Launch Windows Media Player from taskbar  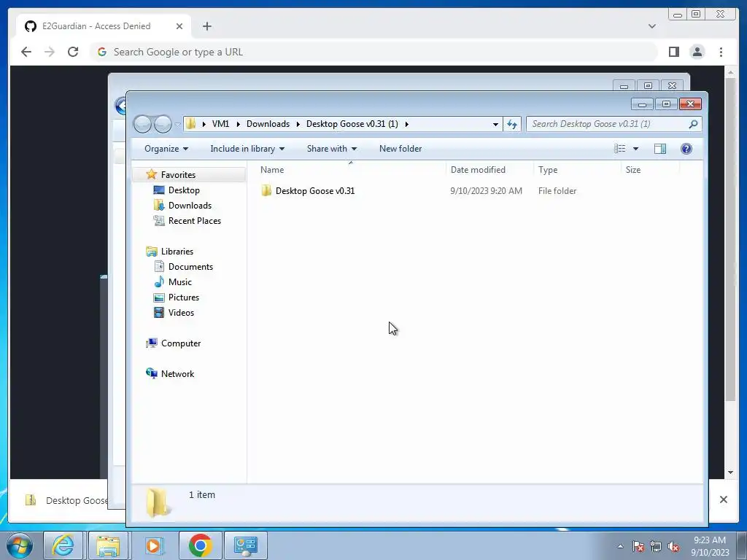pos(153,545)
